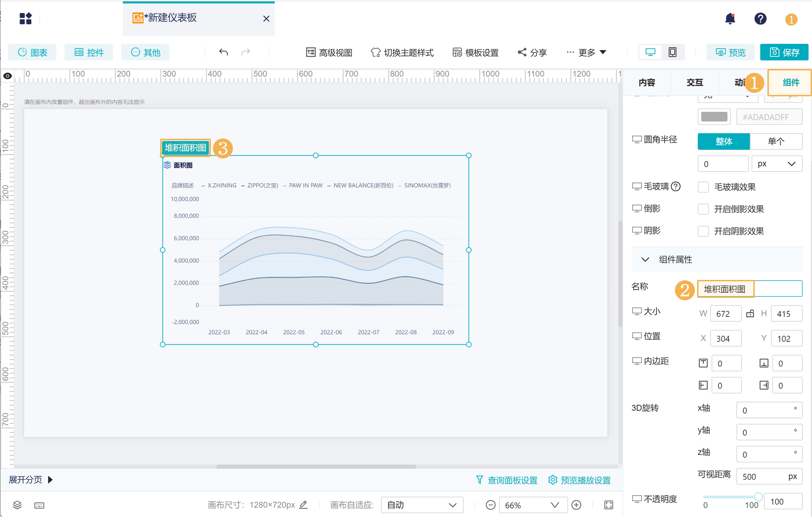Open the 更多 dropdown menu
812x517 pixels.
pyautogui.click(x=586, y=52)
